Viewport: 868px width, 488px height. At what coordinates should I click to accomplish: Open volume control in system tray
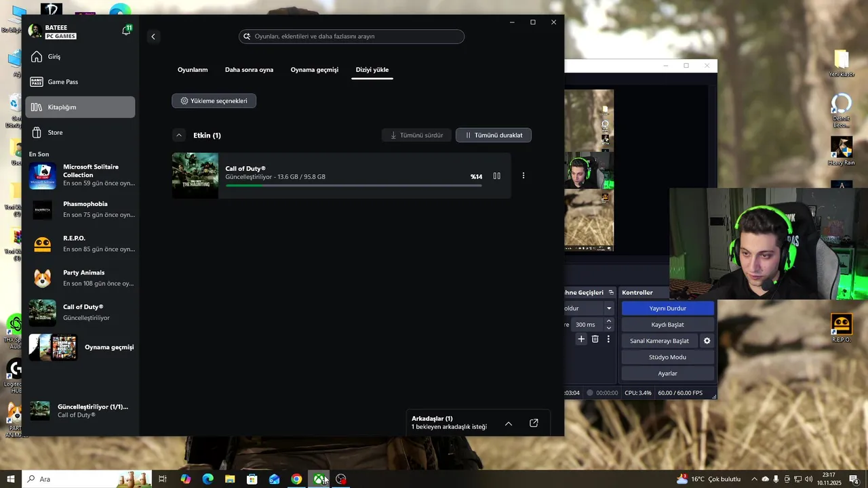(808, 479)
